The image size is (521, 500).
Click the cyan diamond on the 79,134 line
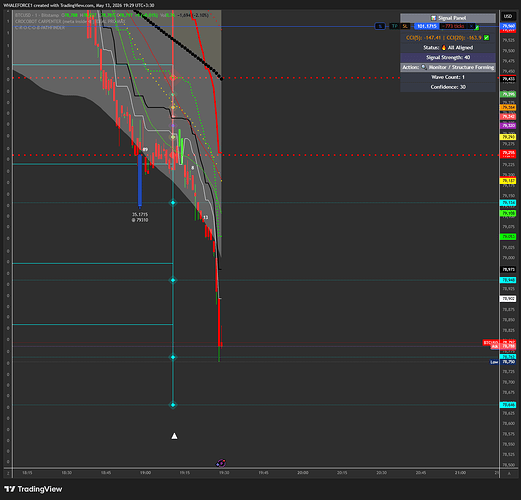(x=173, y=203)
